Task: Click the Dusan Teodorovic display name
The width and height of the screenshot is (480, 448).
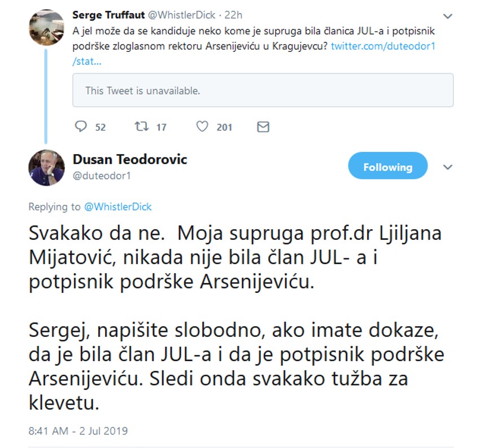Action: coord(130,160)
